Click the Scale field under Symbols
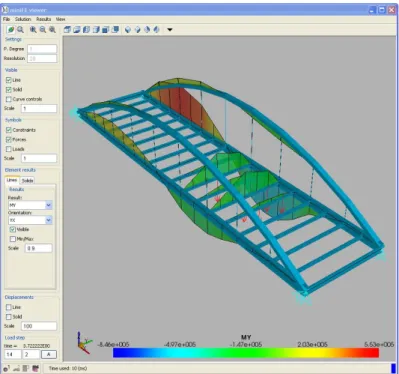This screenshot has width=399, height=374. point(39,158)
